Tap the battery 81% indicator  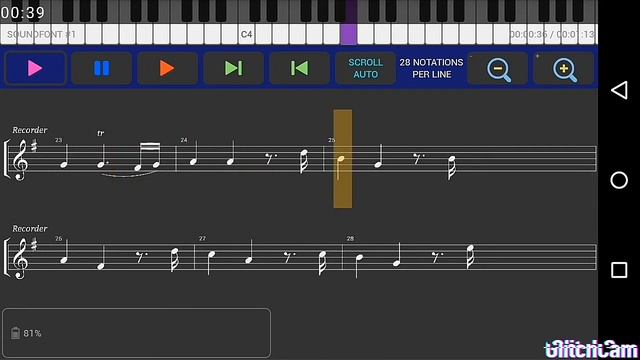(26, 333)
